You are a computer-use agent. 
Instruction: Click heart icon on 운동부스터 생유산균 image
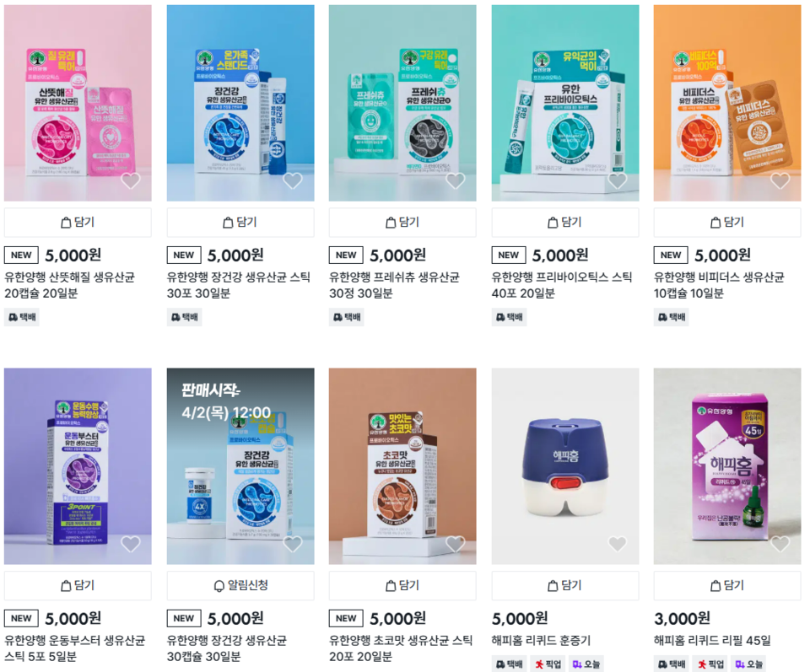(x=130, y=544)
